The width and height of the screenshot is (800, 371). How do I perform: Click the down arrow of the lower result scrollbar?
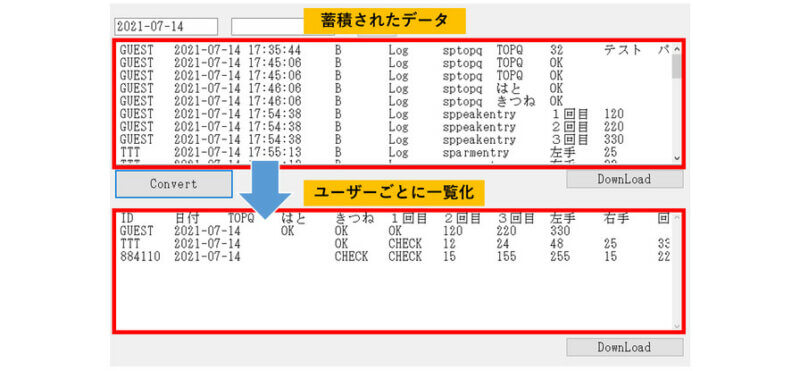coord(677,326)
